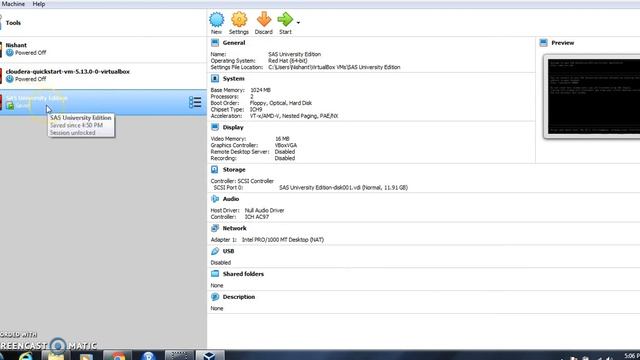Open the Description section header

[239, 297]
